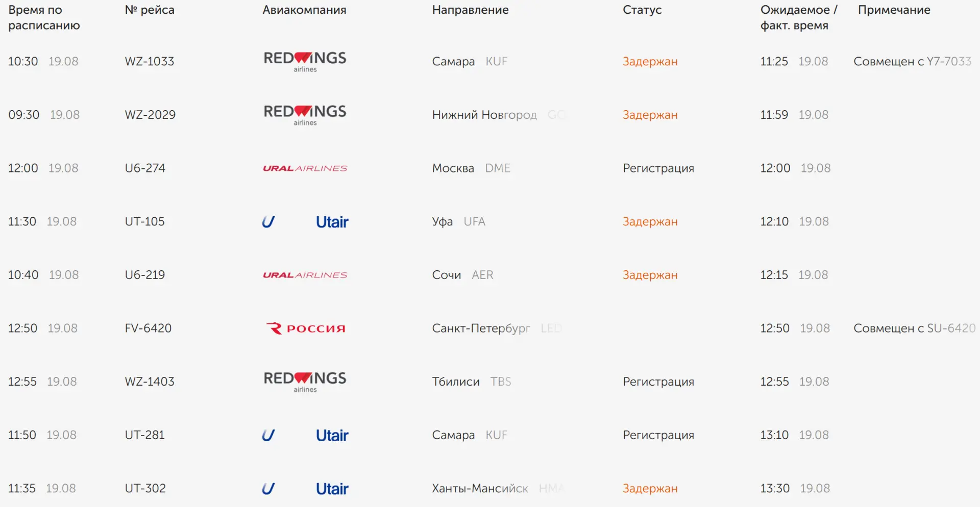Click the Ханты-Мансийск destination for UT-302
The height and width of the screenshot is (507, 980).
[480, 489]
